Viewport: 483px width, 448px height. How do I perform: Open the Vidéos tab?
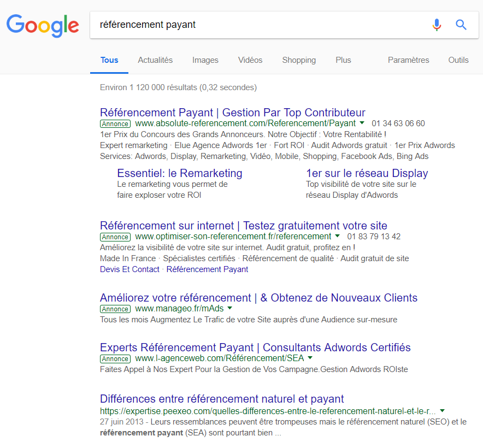tap(250, 60)
